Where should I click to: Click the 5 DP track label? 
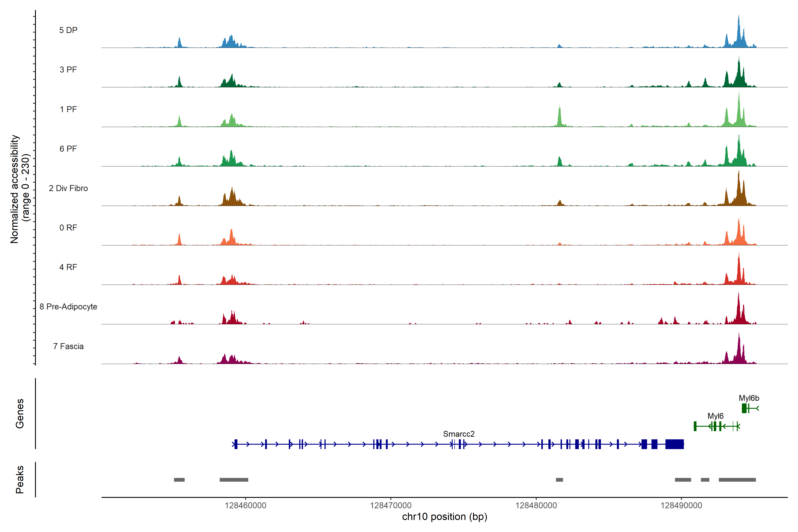click(68, 30)
